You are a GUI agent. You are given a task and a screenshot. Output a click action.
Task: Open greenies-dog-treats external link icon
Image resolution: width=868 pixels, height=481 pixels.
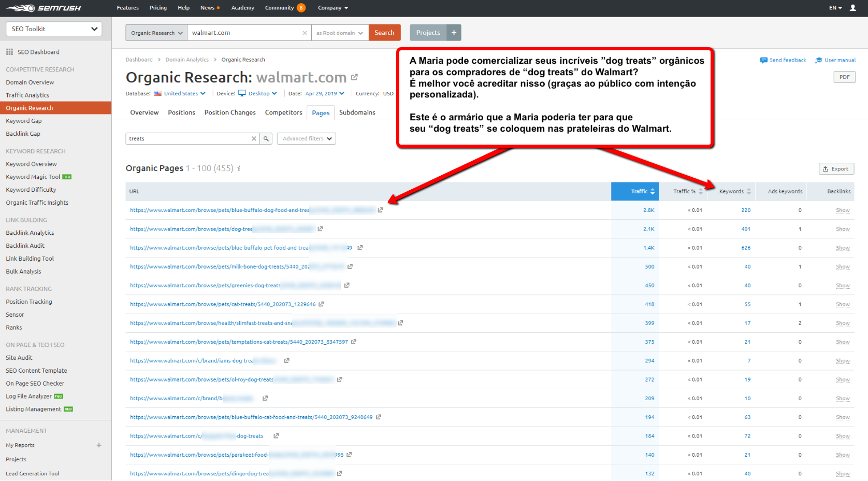pyautogui.click(x=347, y=285)
